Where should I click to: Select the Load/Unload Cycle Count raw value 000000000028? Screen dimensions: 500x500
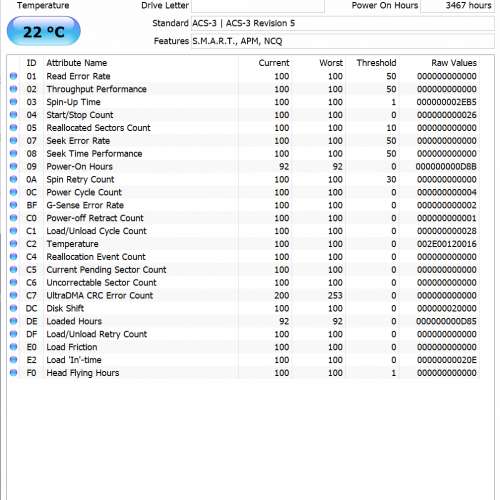447,231
